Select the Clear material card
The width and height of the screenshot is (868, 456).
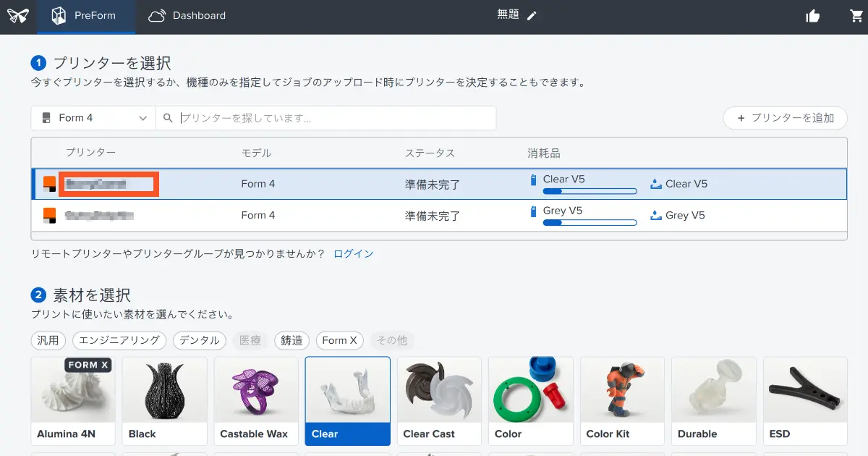click(x=348, y=401)
